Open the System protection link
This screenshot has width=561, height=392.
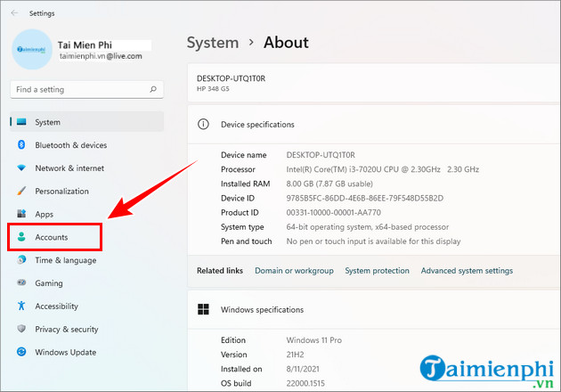point(377,271)
